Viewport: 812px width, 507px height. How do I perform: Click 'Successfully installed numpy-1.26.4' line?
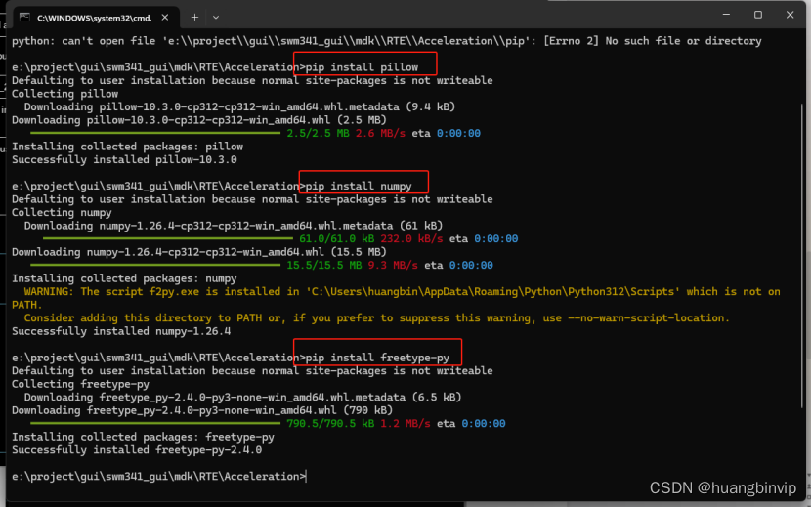coord(121,331)
